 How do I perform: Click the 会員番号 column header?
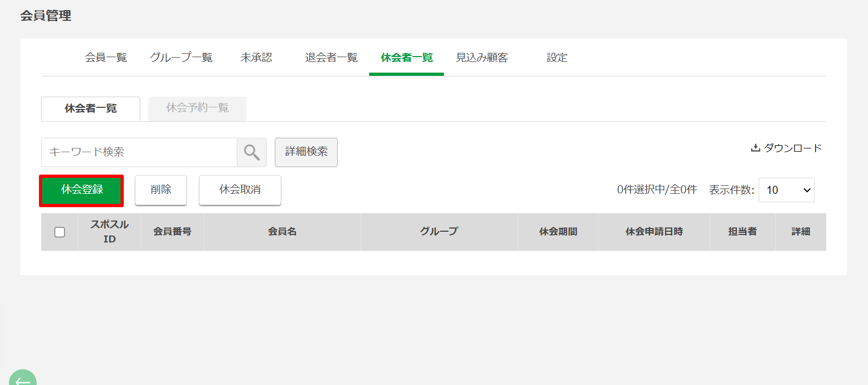click(172, 232)
